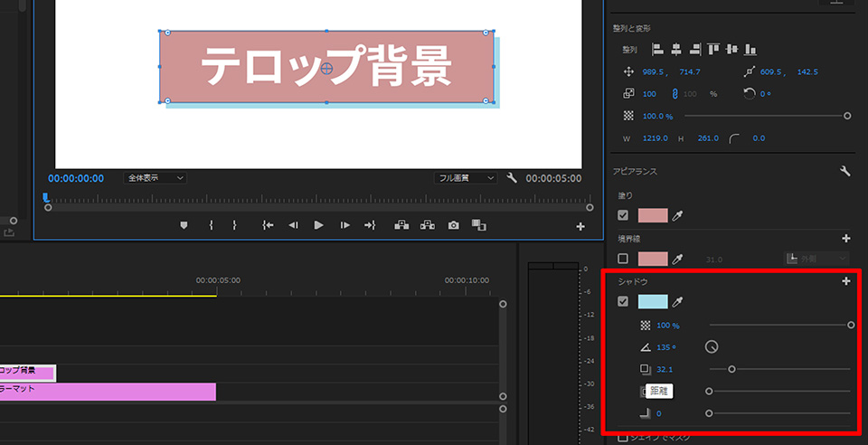Adjust the shadow size slider handle

coord(709,392)
